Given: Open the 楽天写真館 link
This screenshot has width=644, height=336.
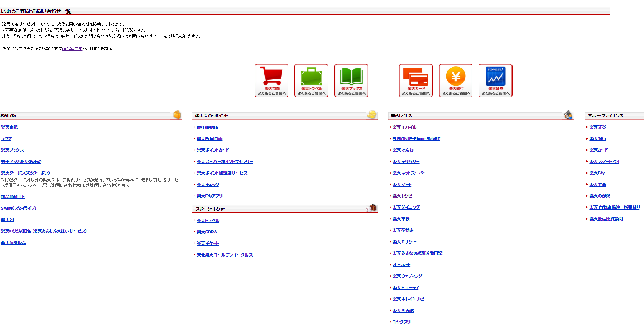Looking at the screenshot, I should click(403, 311).
